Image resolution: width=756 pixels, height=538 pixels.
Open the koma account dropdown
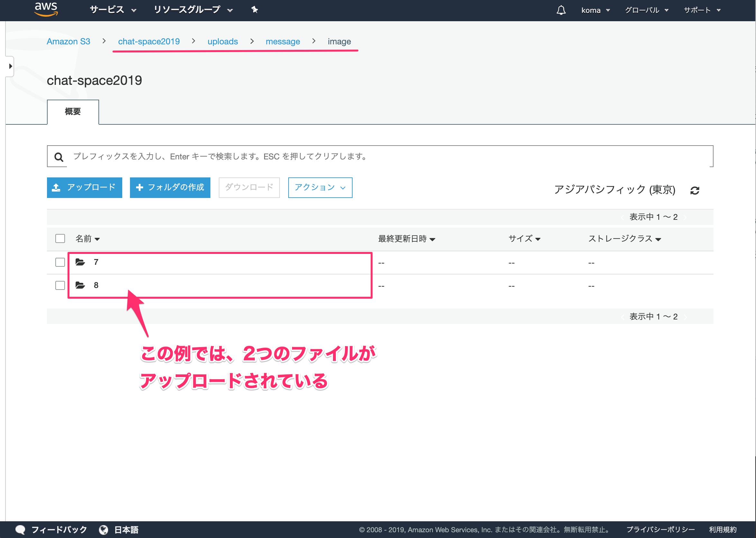(x=595, y=10)
